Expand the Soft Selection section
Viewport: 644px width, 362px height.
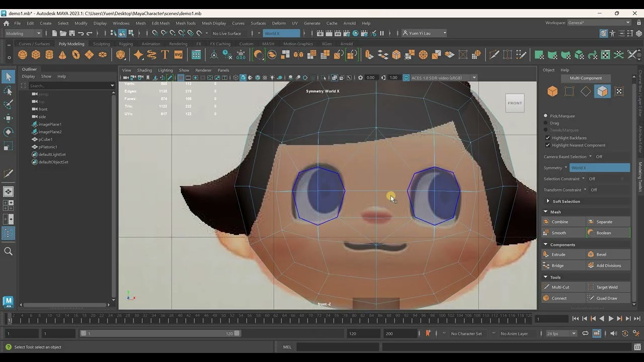coord(548,201)
